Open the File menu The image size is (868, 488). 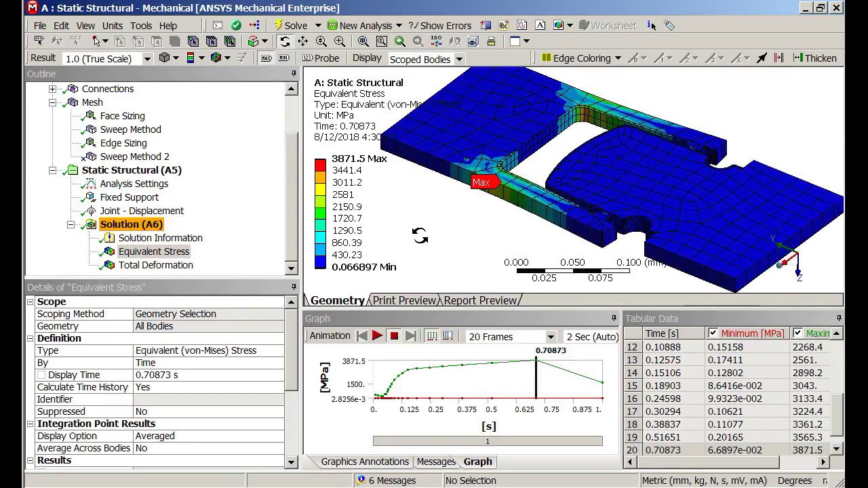pos(40,26)
